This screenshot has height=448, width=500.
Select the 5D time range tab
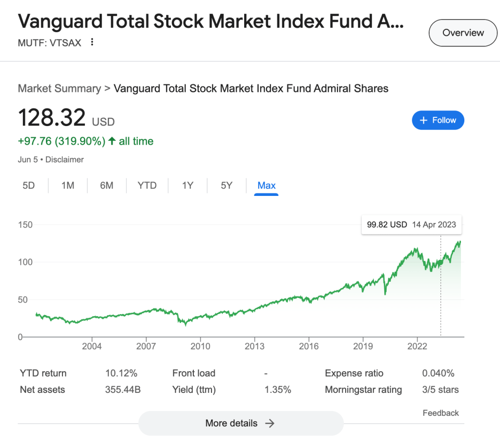[x=29, y=186]
